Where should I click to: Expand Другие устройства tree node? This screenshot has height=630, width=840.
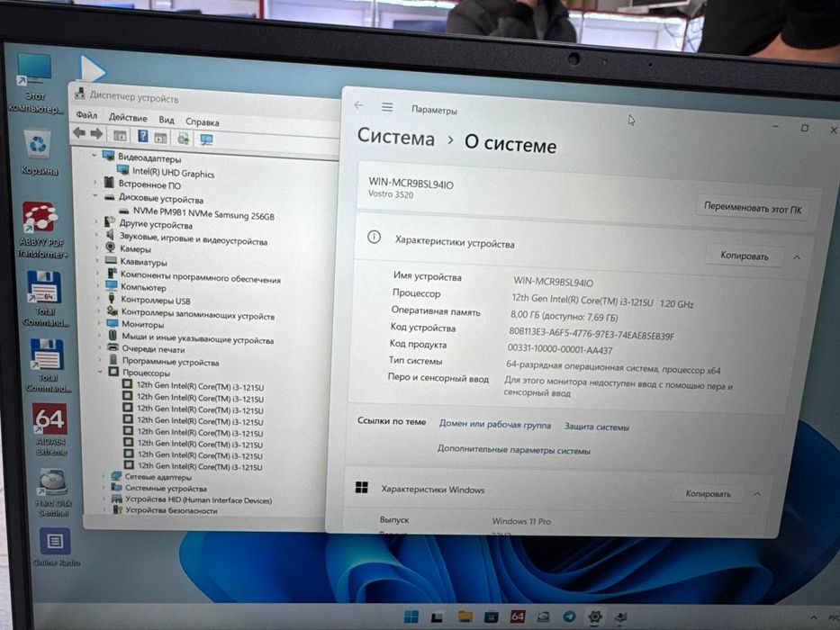click(x=96, y=221)
